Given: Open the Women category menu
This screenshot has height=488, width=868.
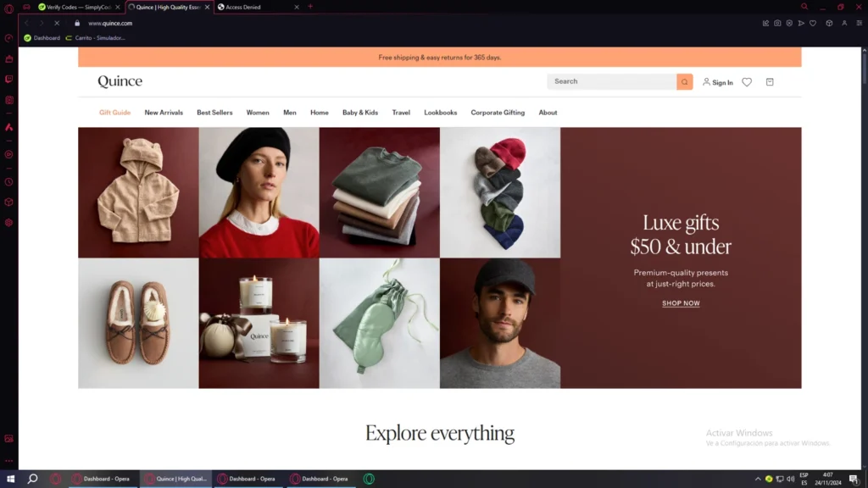Looking at the screenshot, I should tap(258, 113).
